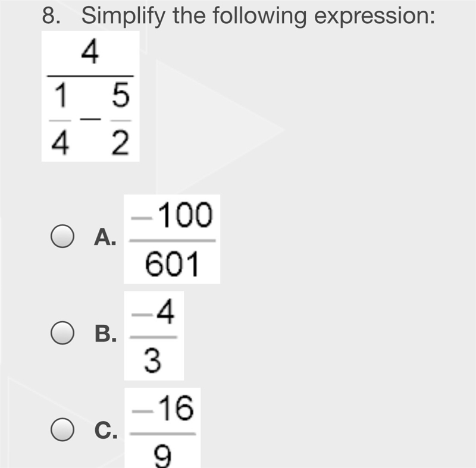Click the 1/4 fraction in the denominator
Viewport: 476px width, 468px height.
click(60, 120)
